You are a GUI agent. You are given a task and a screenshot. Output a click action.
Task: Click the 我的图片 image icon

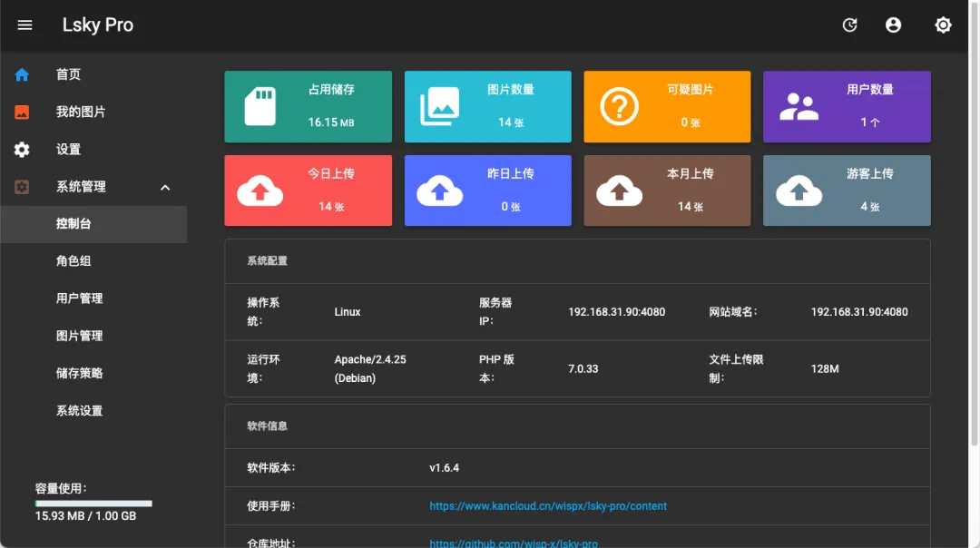[22, 113]
